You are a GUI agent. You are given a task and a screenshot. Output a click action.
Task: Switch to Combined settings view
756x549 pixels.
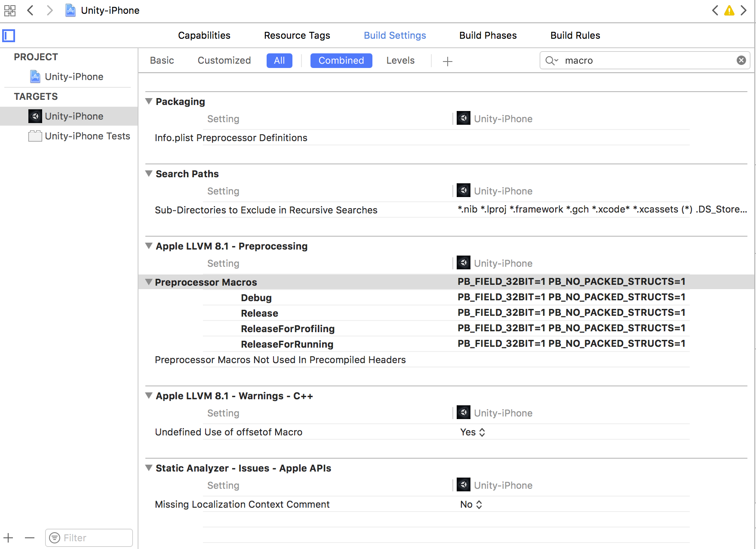341,61
